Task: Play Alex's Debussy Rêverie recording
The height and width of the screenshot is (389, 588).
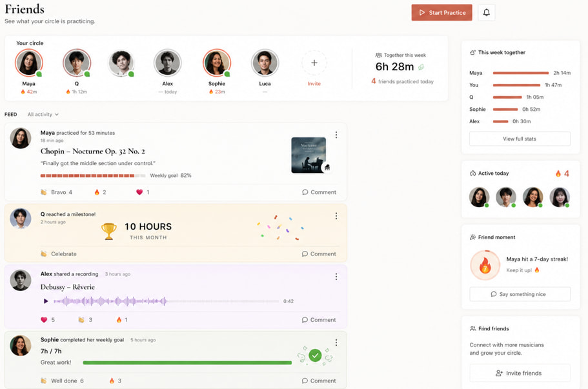Action: coord(46,301)
